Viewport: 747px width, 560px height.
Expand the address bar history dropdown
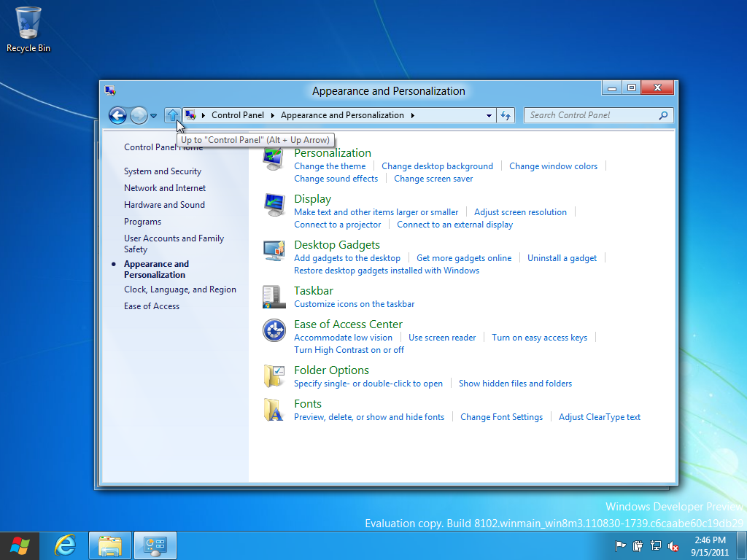(489, 115)
